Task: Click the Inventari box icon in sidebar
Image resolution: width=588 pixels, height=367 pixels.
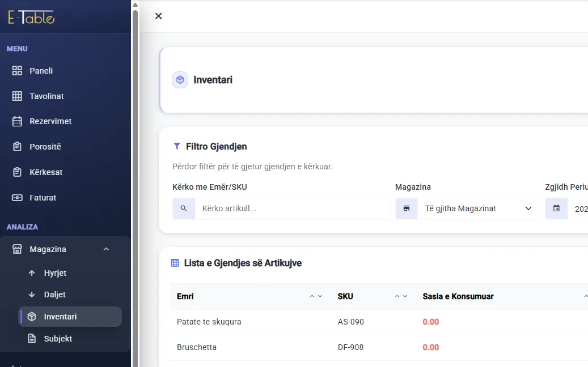Action: [32, 317]
